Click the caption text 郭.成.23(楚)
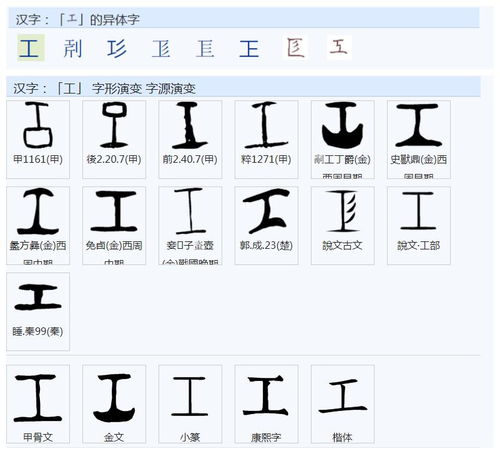Viewport: 500px width, 454px height. coord(266,246)
